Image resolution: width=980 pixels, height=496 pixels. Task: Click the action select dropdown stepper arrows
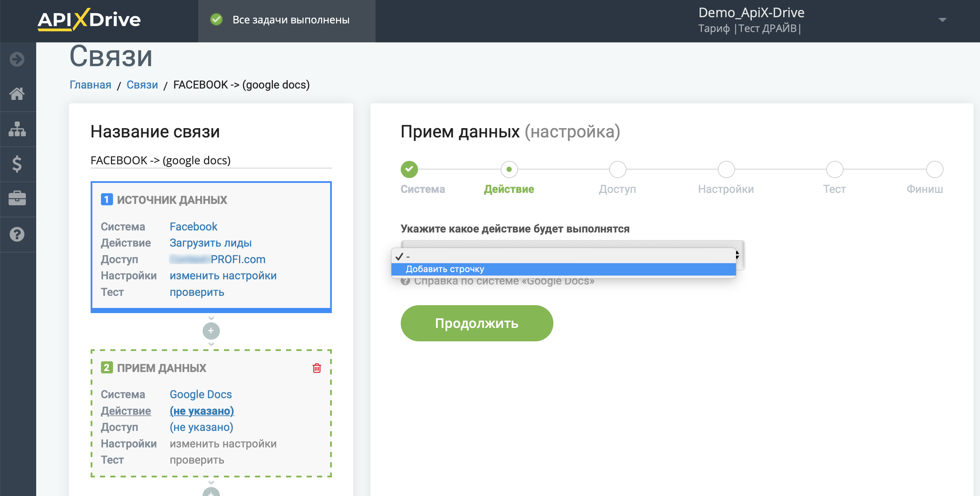[x=737, y=255]
